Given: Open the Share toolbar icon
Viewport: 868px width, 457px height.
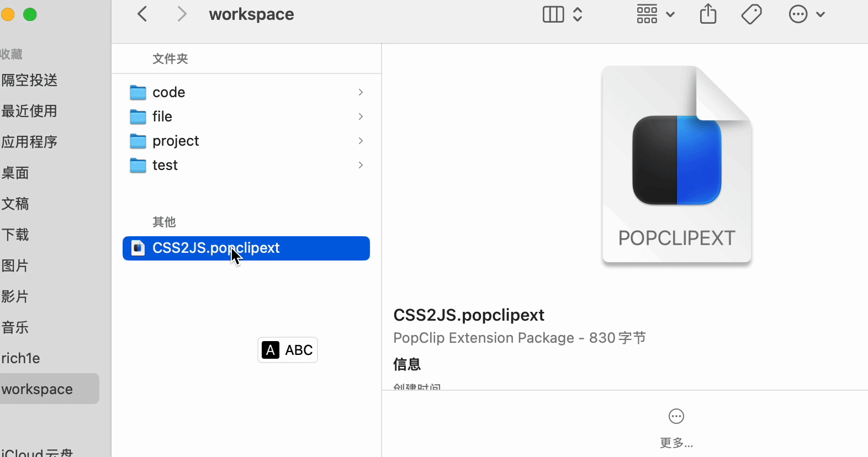Looking at the screenshot, I should click(x=708, y=14).
